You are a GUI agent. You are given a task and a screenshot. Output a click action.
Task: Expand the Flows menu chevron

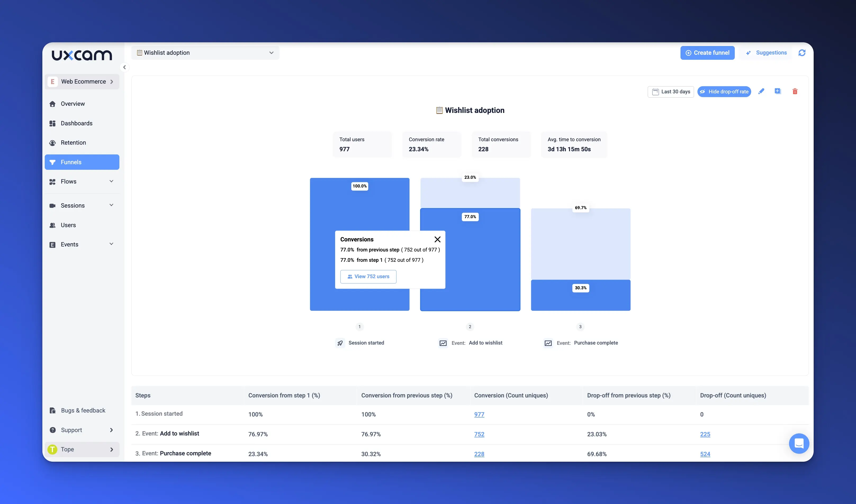pos(111,181)
